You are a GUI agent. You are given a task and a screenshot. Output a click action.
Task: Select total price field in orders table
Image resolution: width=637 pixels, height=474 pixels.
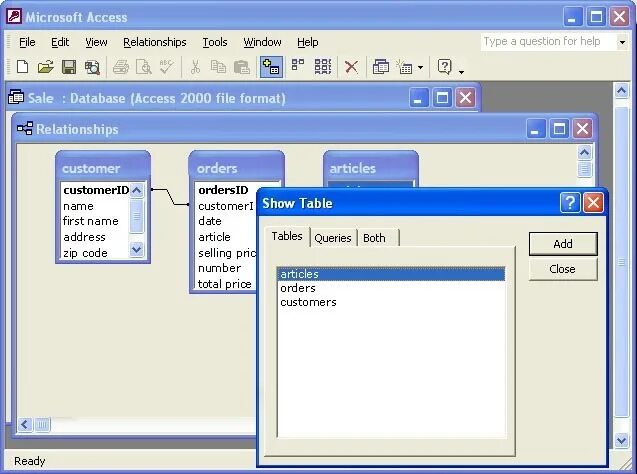(x=226, y=284)
